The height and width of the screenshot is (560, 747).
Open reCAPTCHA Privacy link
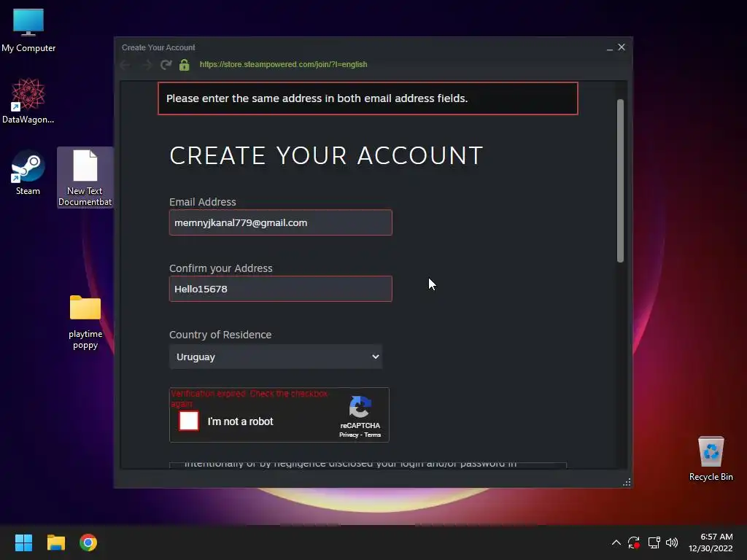click(348, 435)
